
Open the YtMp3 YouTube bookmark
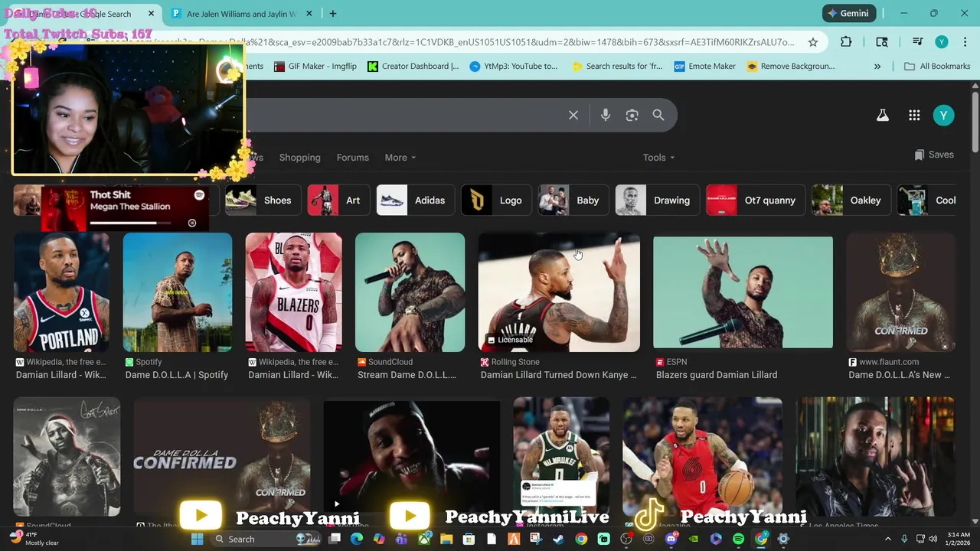(x=514, y=67)
